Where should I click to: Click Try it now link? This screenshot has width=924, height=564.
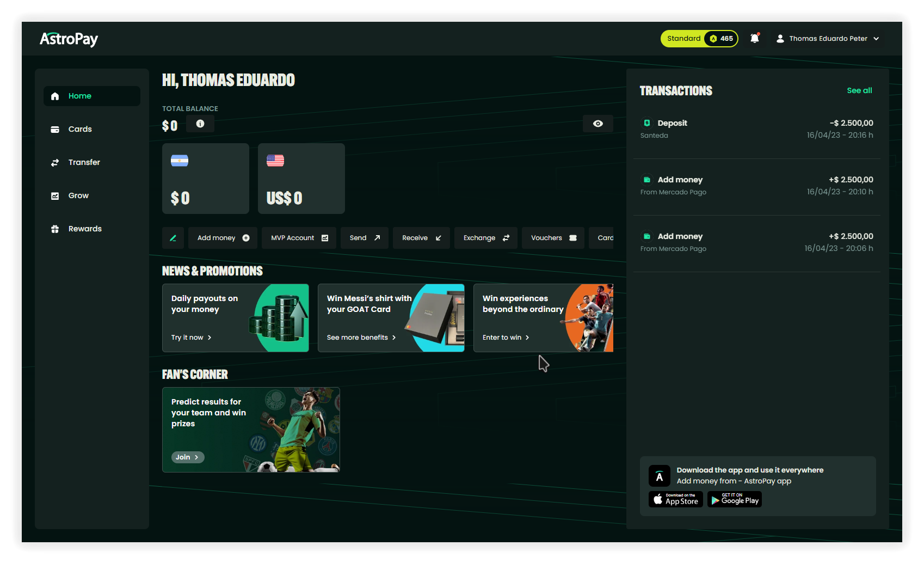(x=191, y=338)
